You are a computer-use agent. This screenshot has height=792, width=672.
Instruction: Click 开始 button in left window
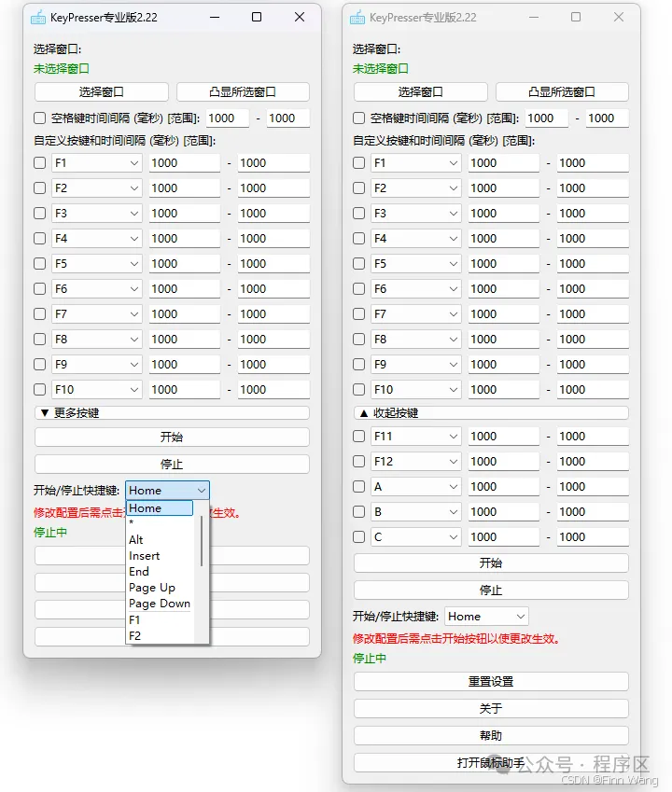[x=172, y=437]
